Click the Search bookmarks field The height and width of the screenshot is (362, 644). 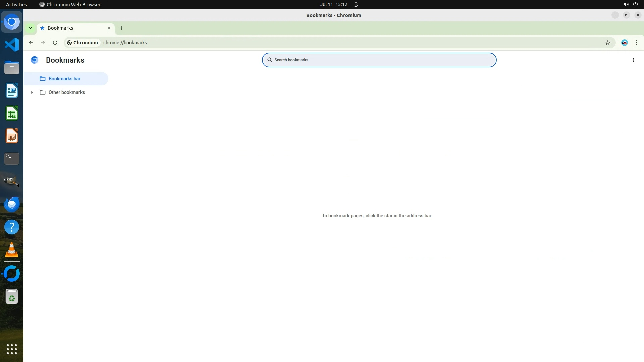tap(379, 60)
